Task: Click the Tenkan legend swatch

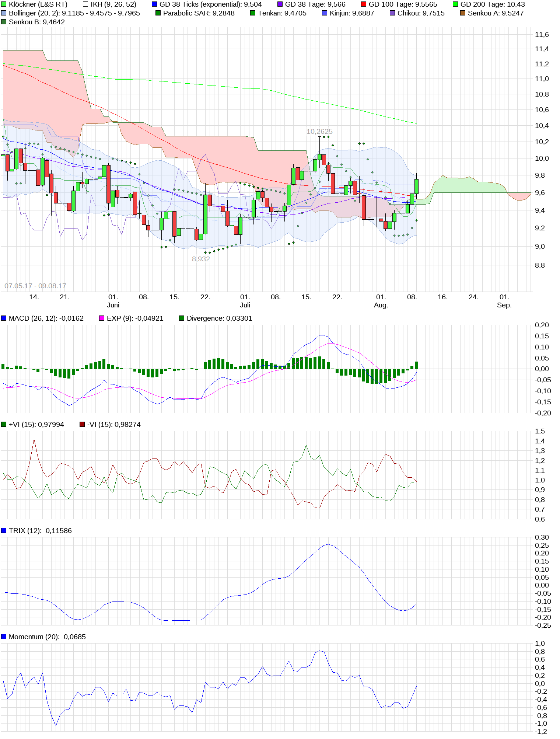Action: pyautogui.click(x=253, y=13)
